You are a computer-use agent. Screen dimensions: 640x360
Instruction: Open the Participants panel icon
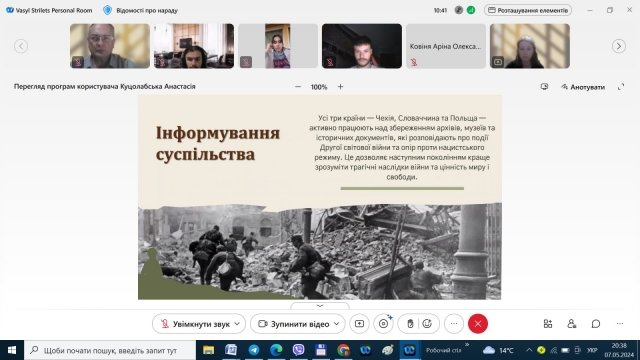point(571,324)
